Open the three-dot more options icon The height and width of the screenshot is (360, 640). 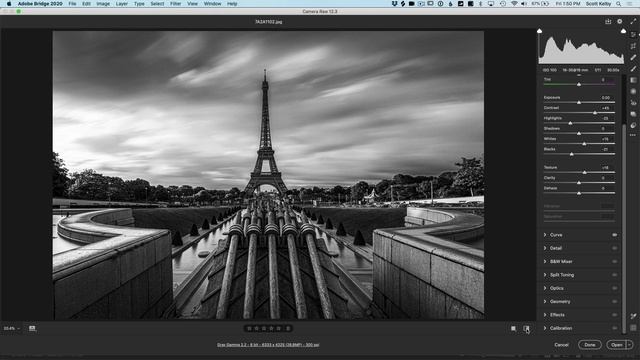click(633, 135)
